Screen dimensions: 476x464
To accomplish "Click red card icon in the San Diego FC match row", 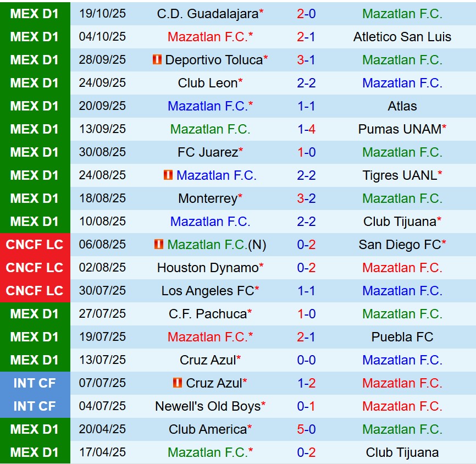I will click(159, 245).
